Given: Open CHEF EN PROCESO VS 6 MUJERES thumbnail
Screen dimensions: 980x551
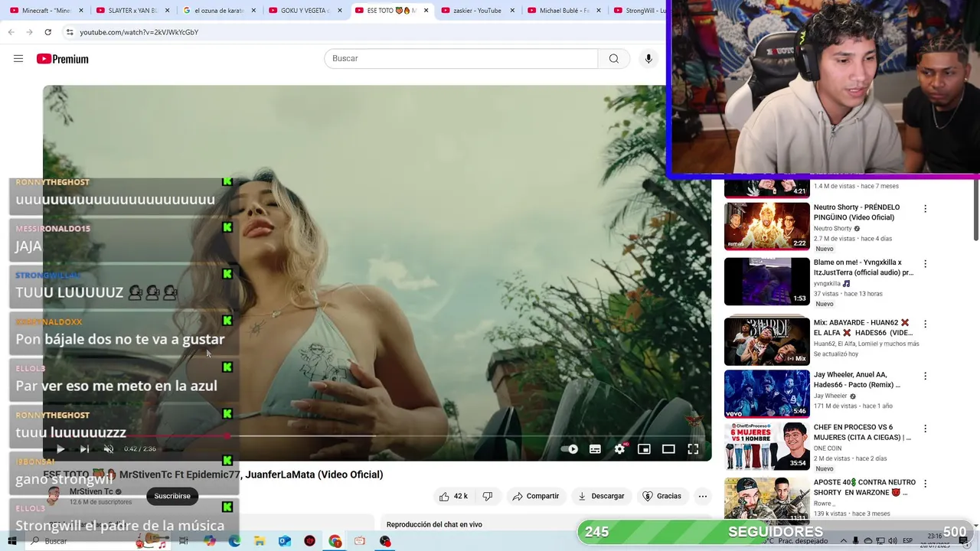Looking at the screenshot, I should coord(766,446).
